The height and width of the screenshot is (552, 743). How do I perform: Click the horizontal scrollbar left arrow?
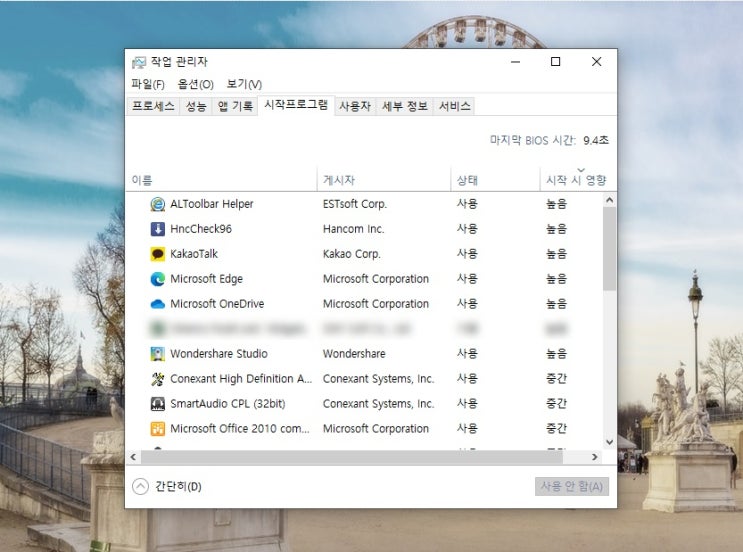click(133, 457)
